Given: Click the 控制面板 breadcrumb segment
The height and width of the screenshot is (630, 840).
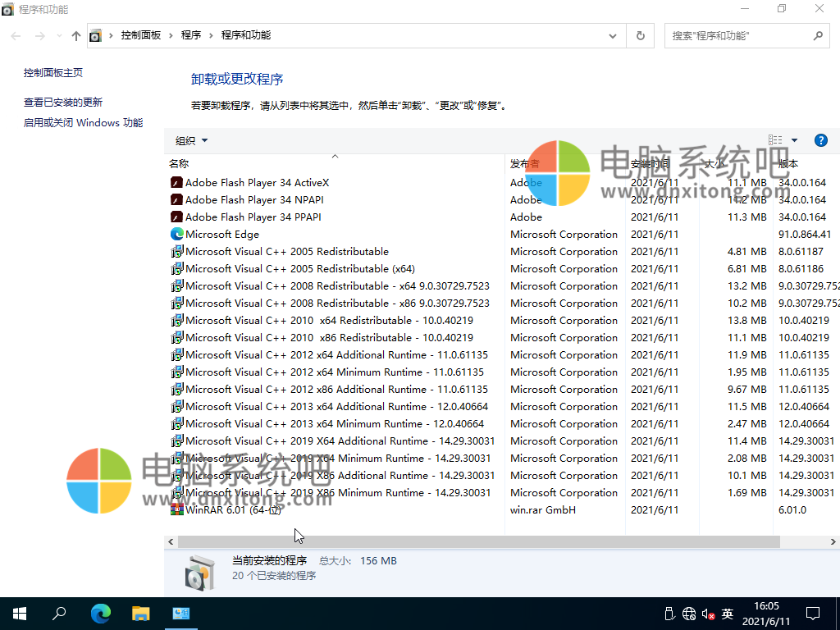Looking at the screenshot, I should click(141, 35).
